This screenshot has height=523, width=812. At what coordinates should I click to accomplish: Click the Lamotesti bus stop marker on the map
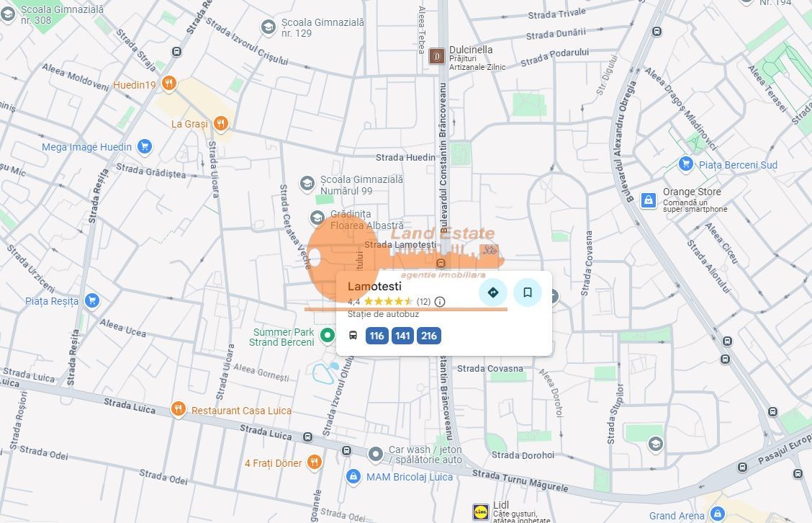441,263
